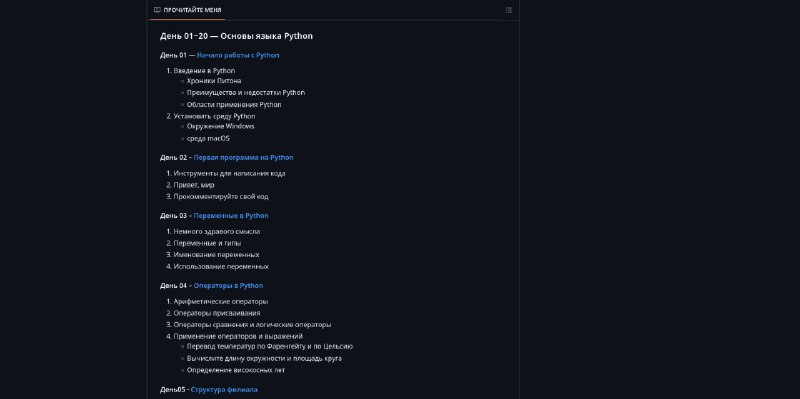800x399 pixels.
Task: Open the outline icon at README header right
Action: (509, 10)
